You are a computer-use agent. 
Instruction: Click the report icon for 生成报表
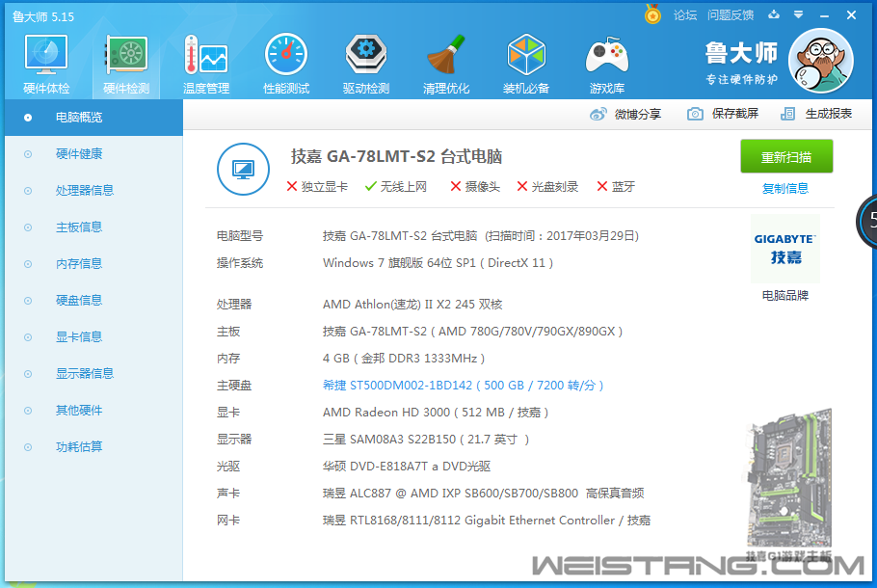787,114
